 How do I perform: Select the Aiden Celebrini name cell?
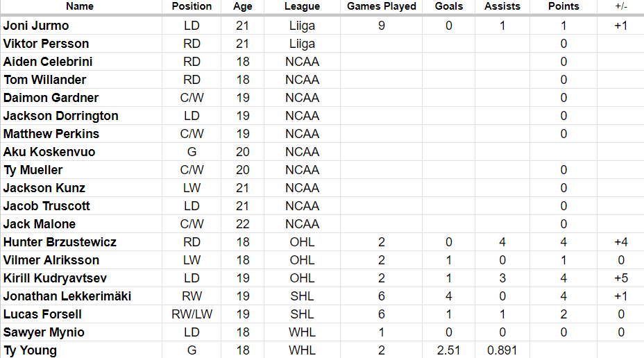tap(48, 62)
